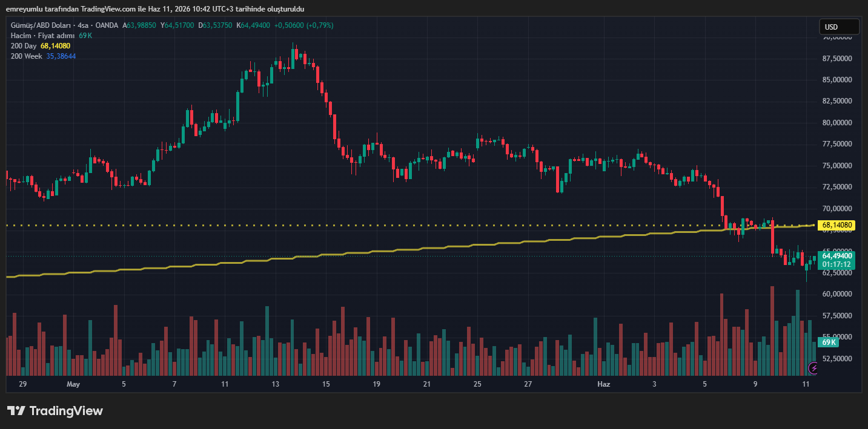
Task: Click the 80,00000 price scale label
Action: (837, 123)
